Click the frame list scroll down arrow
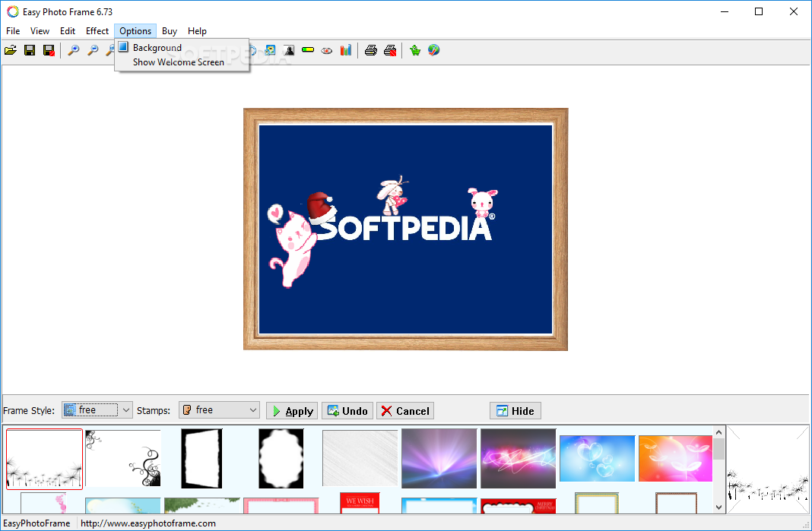 click(x=718, y=507)
